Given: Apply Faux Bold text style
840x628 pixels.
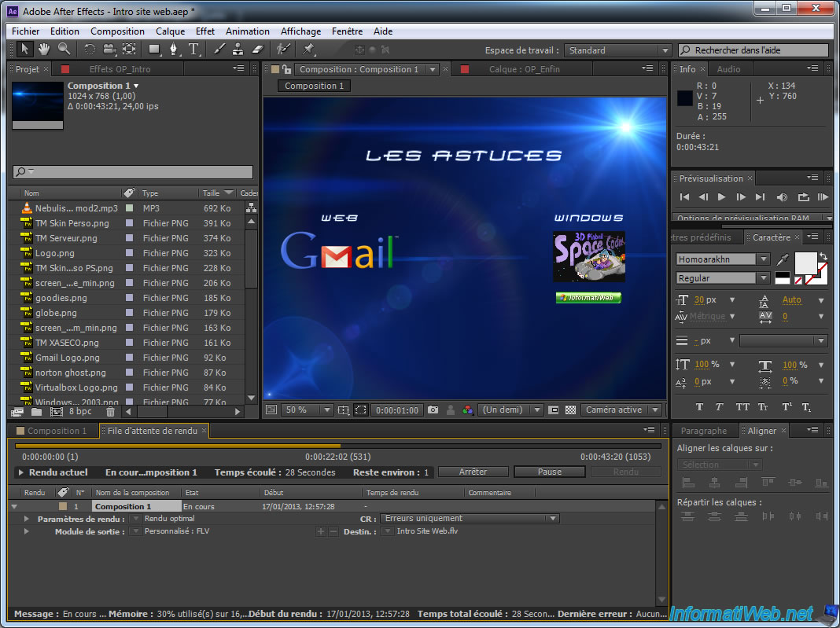Looking at the screenshot, I should (699, 407).
